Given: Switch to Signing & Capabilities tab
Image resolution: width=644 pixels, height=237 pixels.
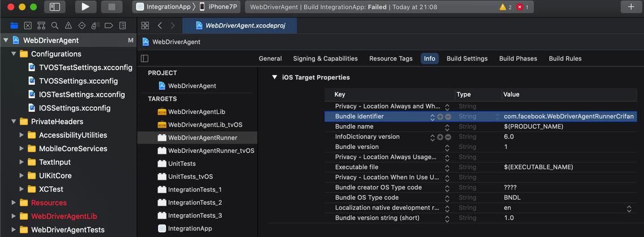Looking at the screenshot, I should pos(325,59).
